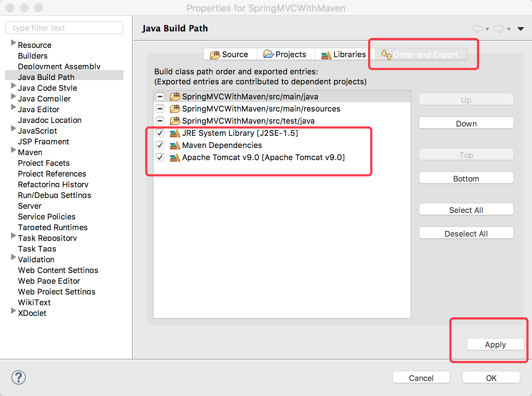Click the help question mark icon

18,377
